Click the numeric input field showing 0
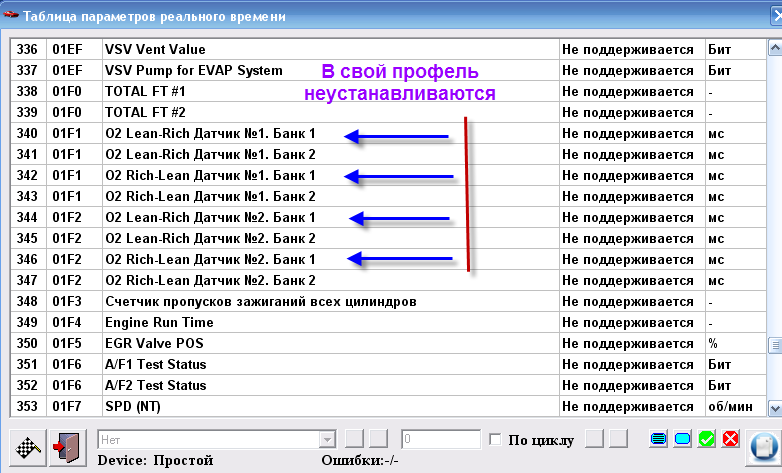Viewport: 782px width, 473px height. coord(440,440)
